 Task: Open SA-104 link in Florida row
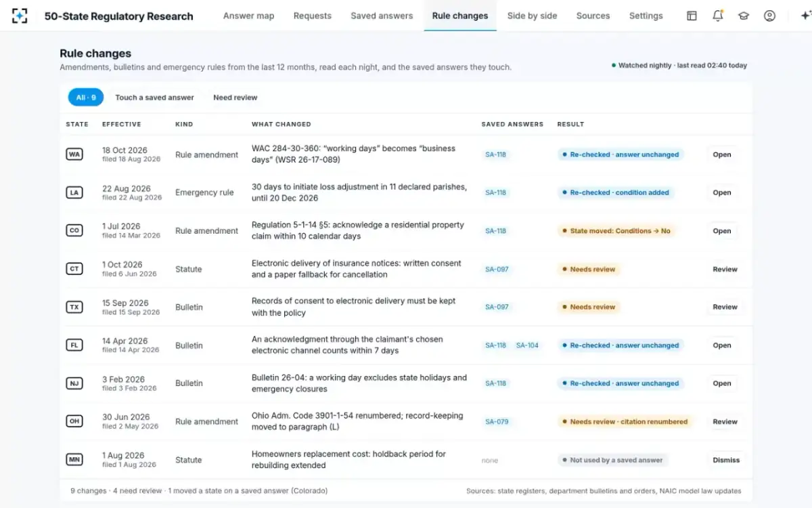tap(527, 345)
